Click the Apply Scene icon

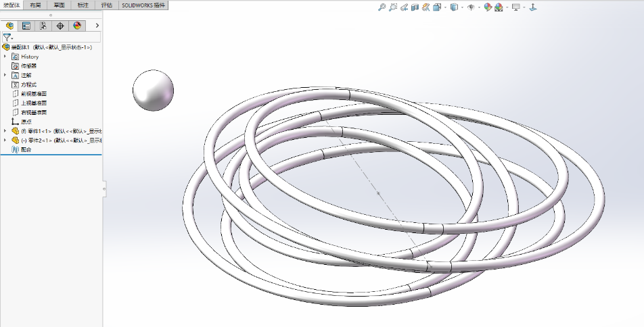(499, 7)
